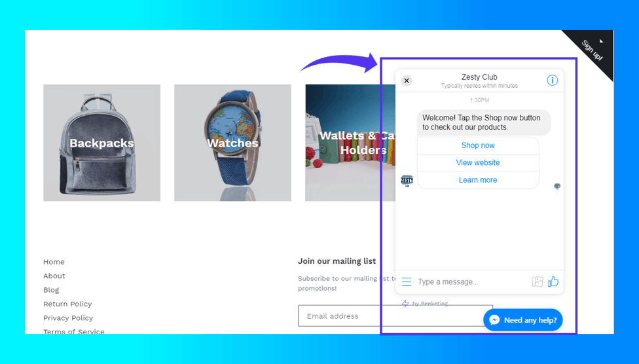
Task: Go to Home footer link
Action: tap(54, 262)
